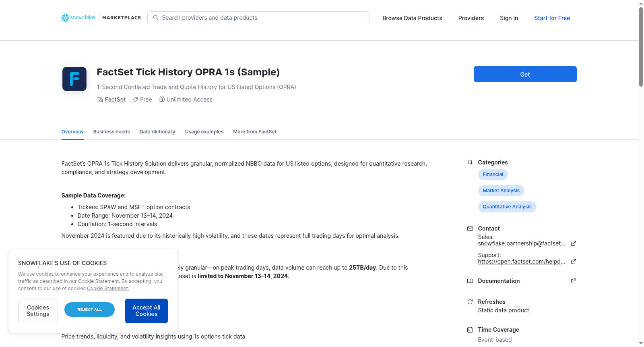Select the Quantitative Analysis category chip
Image resolution: width=644 pixels, height=347 pixels.
507,207
